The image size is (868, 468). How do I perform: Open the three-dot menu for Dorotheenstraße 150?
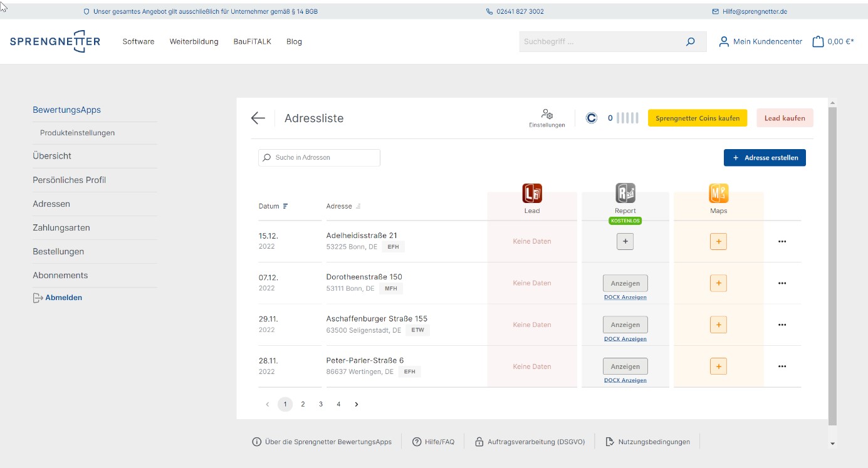(x=782, y=283)
